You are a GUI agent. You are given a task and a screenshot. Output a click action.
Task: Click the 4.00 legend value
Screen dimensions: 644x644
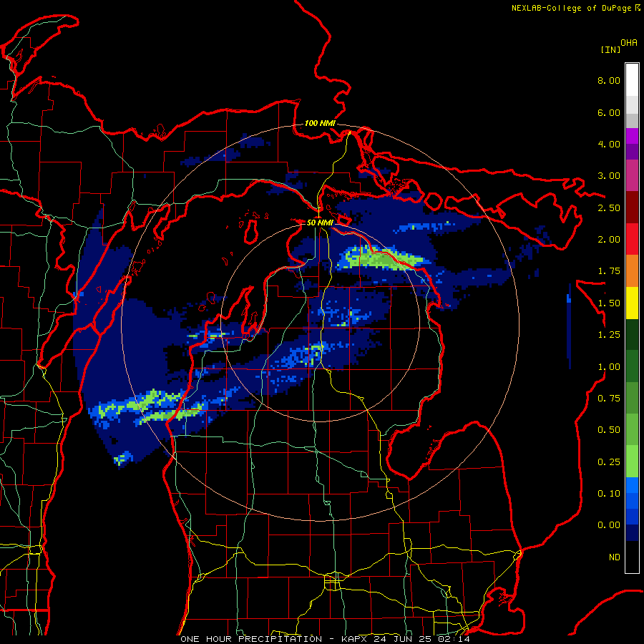(x=609, y=144)
